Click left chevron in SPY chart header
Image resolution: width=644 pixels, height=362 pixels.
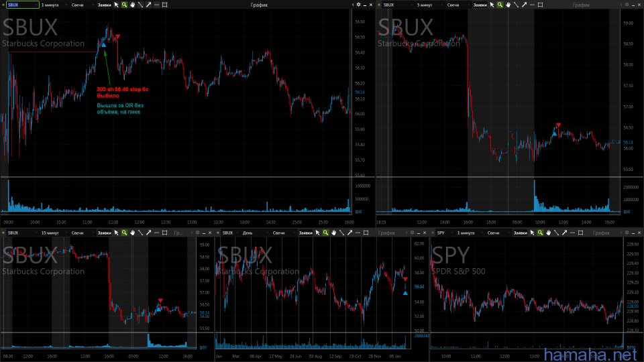pyautogui.click(x=621, y=233)
